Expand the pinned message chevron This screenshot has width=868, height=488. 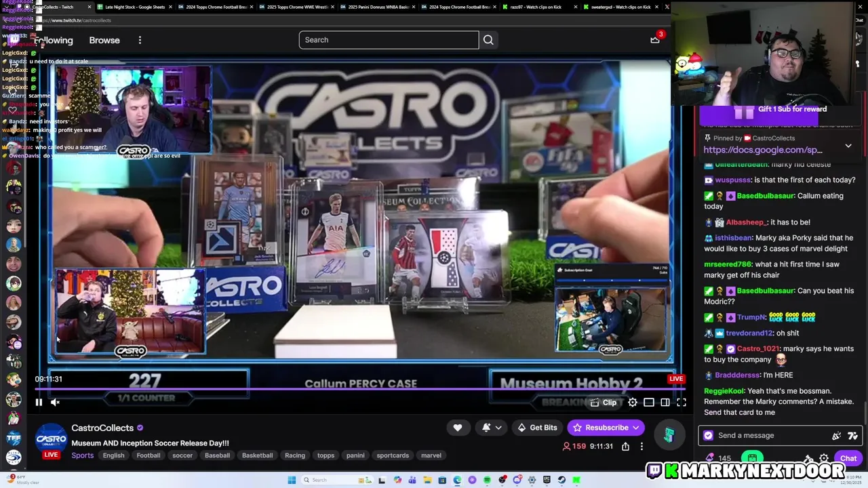(x=848, y=146)
